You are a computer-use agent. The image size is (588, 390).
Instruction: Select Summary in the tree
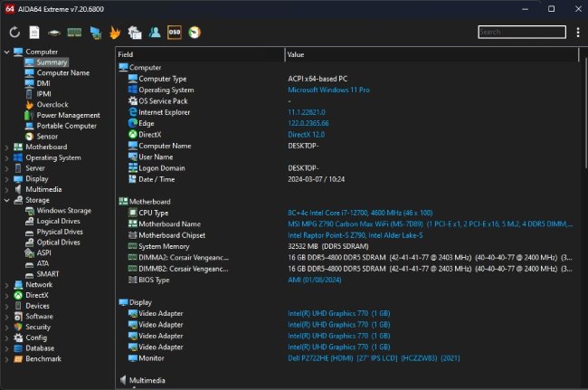52,62
